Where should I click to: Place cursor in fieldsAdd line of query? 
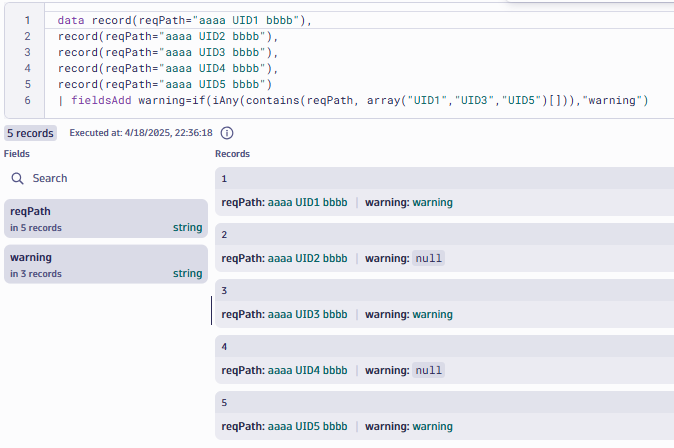360,100
